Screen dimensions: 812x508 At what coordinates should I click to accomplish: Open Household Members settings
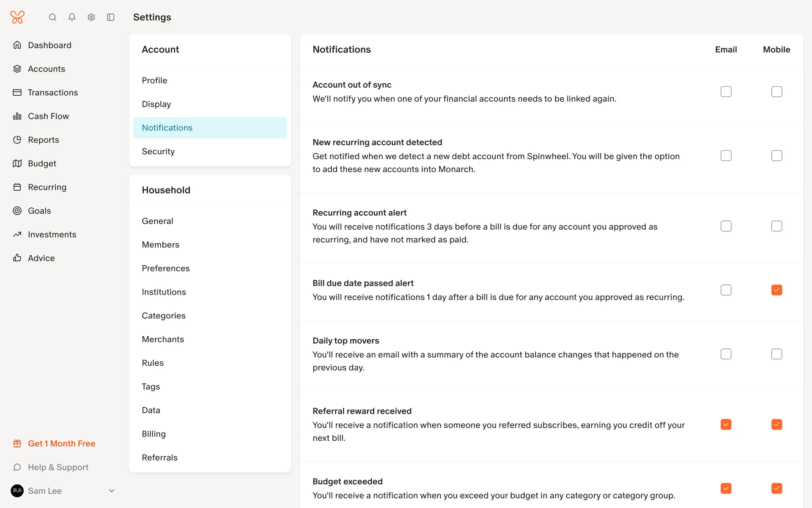click(160, 245)
